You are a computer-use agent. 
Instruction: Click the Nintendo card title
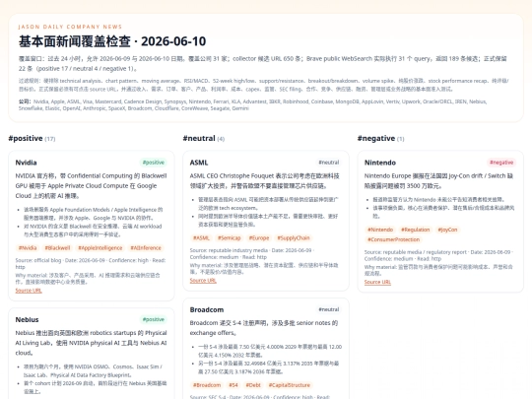380,163
